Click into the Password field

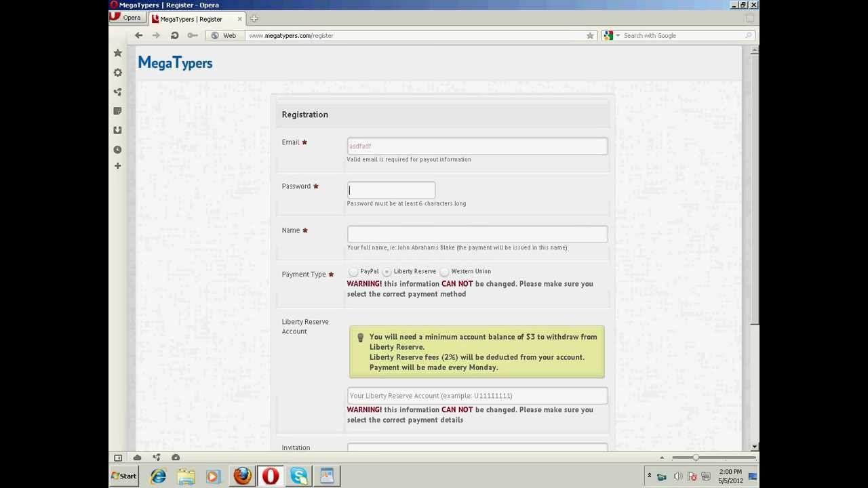click(x=391, y=190)
